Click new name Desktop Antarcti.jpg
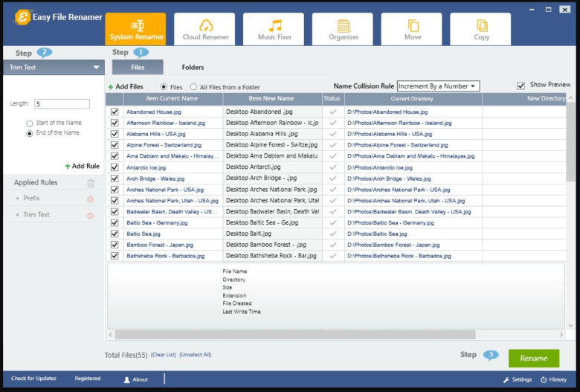This screenshot has width=580, height=392. pos(254,167)
